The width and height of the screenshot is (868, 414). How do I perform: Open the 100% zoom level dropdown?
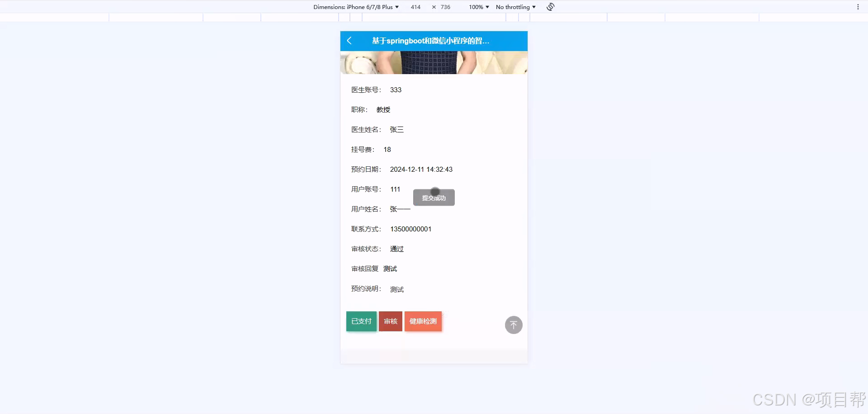pyautogui.click(x=478, y=7)
